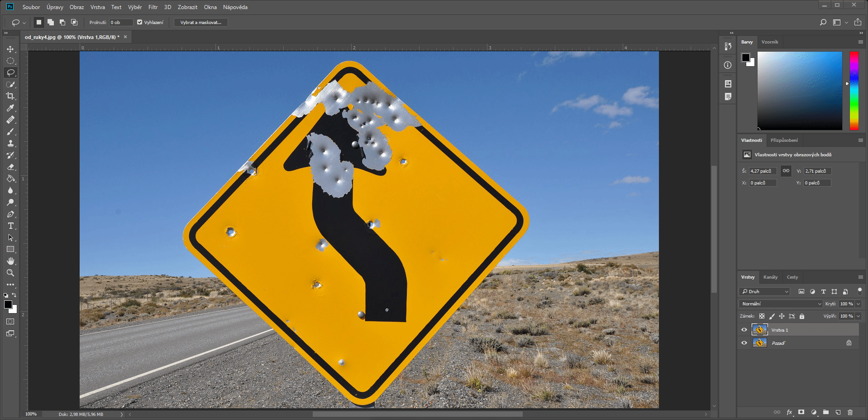Select the Clone Stamp tool
868x420 pixels.
(10, 143)
